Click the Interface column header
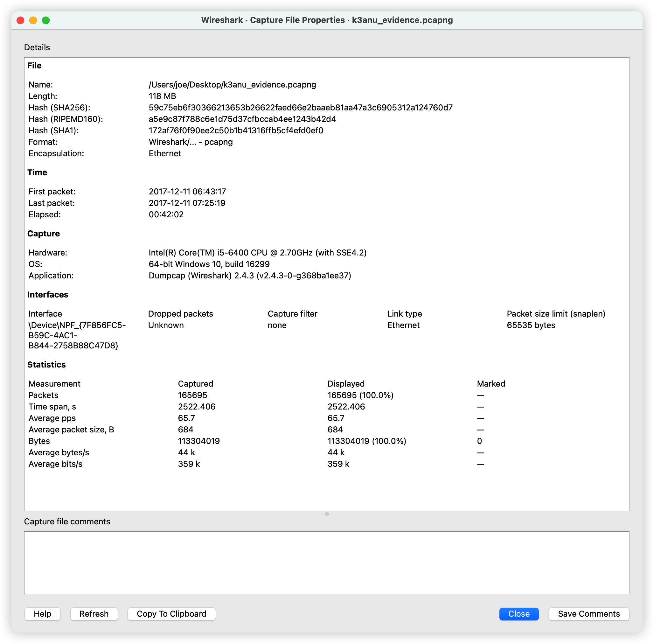Image resolution: width=654 pixels, height=644 pixels. (x=45, y=313)
